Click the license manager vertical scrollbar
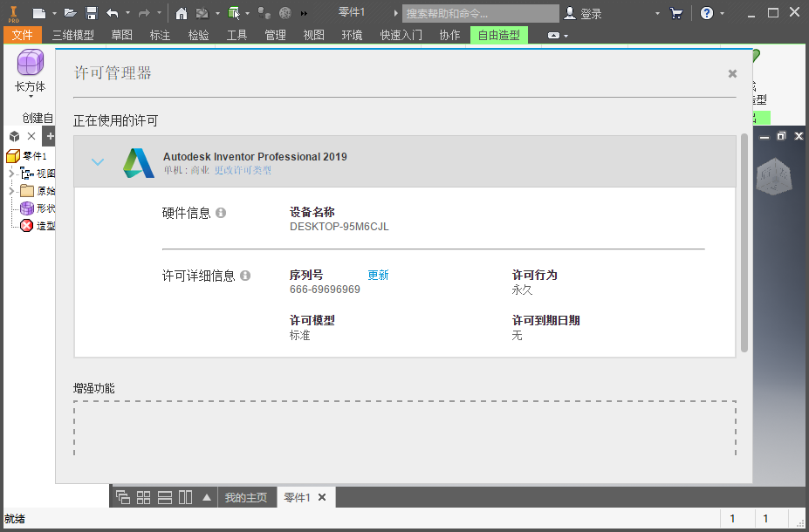Image resolution: width=809 pixels, height=532 pixels. click(744, 242)
